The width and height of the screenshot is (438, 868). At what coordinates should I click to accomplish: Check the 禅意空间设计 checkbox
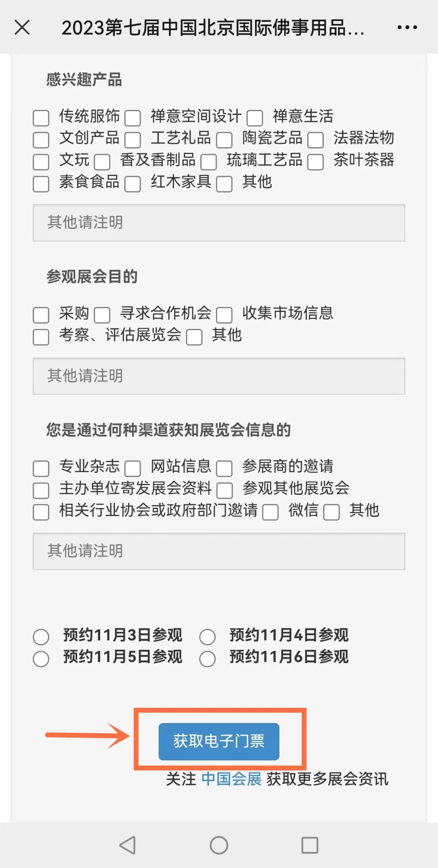pyautogui.click(x=133, y=118)
